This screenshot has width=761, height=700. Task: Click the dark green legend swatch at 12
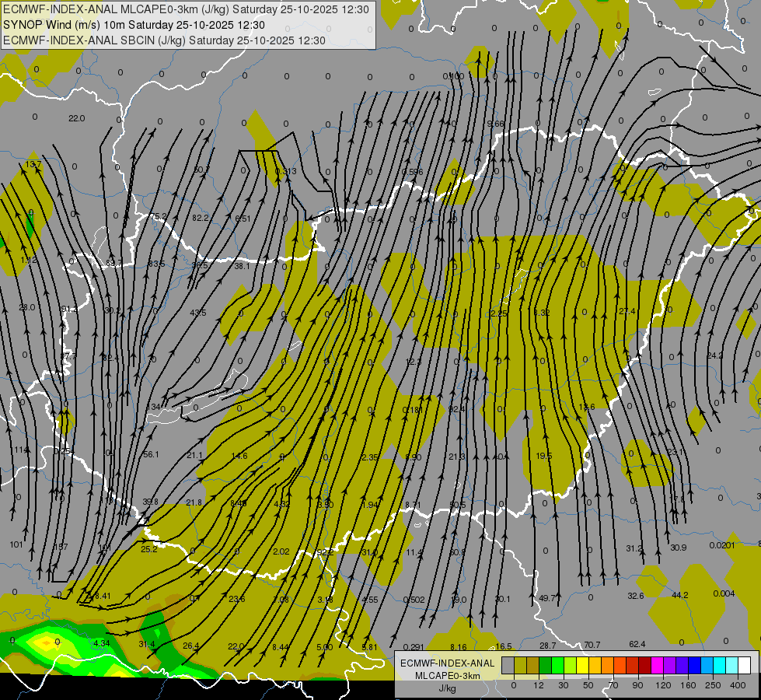tap(546, 665)
